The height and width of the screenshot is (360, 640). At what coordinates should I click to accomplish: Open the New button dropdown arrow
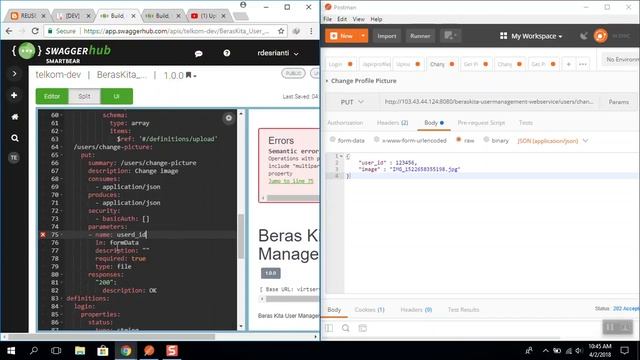[x=363, y=36]
